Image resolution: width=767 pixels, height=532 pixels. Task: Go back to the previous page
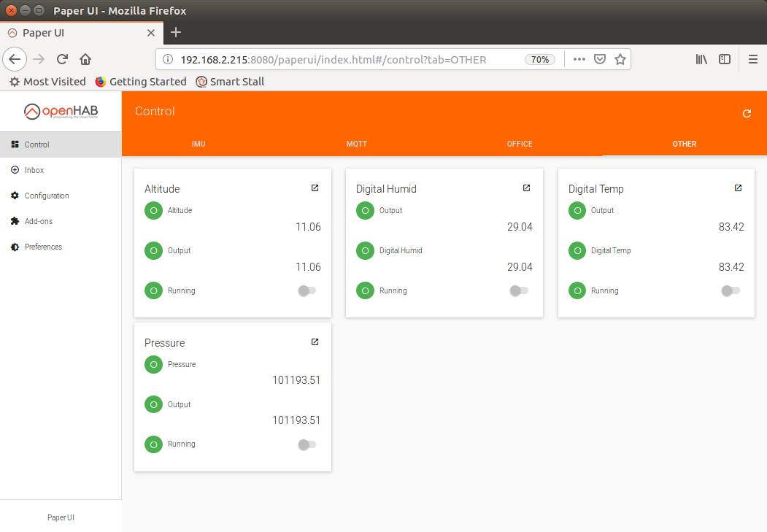pos(15,59)
